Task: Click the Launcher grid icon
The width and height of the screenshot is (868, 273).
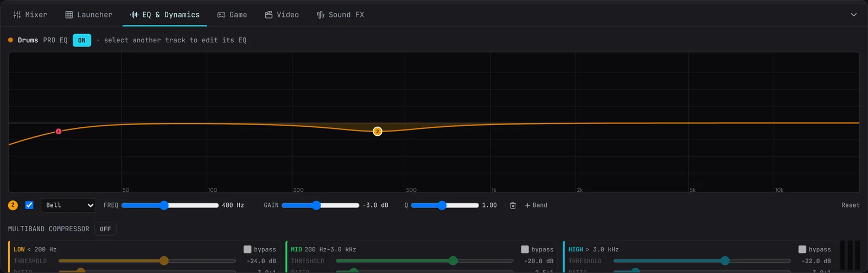Action: coord(69,15)
